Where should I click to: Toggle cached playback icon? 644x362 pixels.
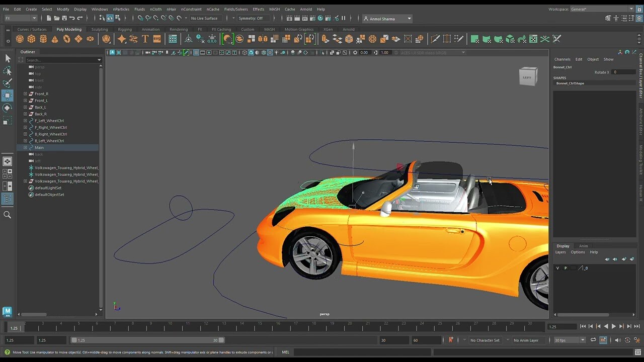click(x=603, y=340)
